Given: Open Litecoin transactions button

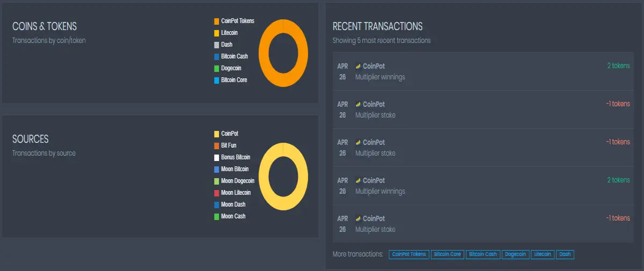Looking at the screenshot, I should click(x=543, y=254).
